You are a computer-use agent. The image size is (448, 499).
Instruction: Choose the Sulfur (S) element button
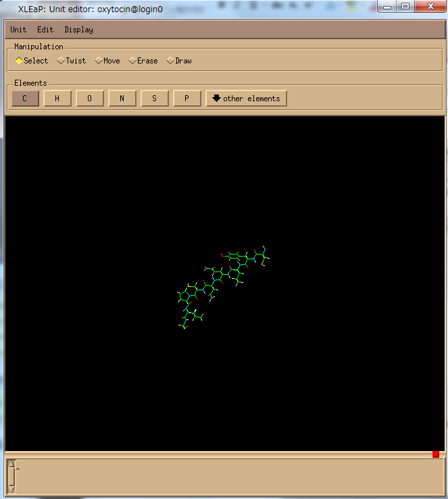[155, 99]
